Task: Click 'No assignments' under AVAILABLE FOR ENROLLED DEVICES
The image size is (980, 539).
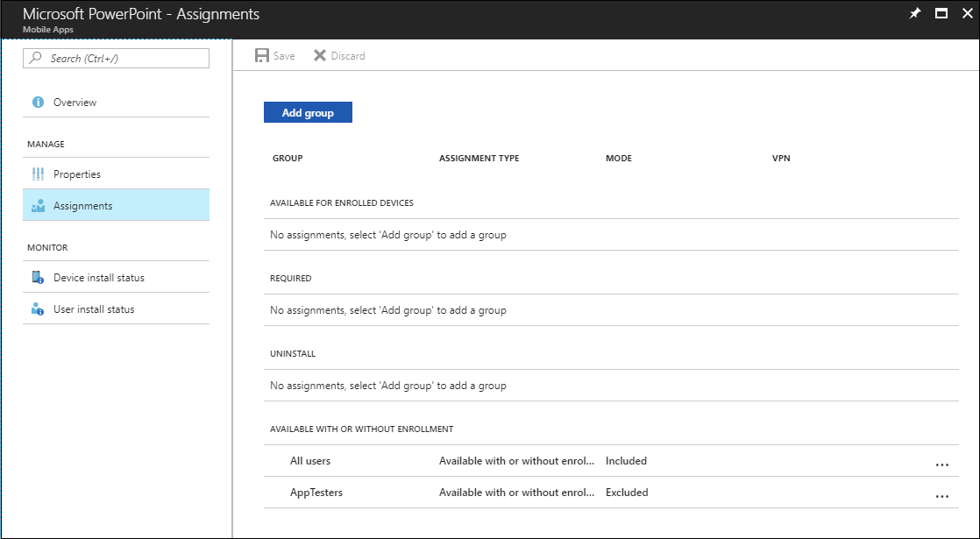Action: (x=388, y=235)
